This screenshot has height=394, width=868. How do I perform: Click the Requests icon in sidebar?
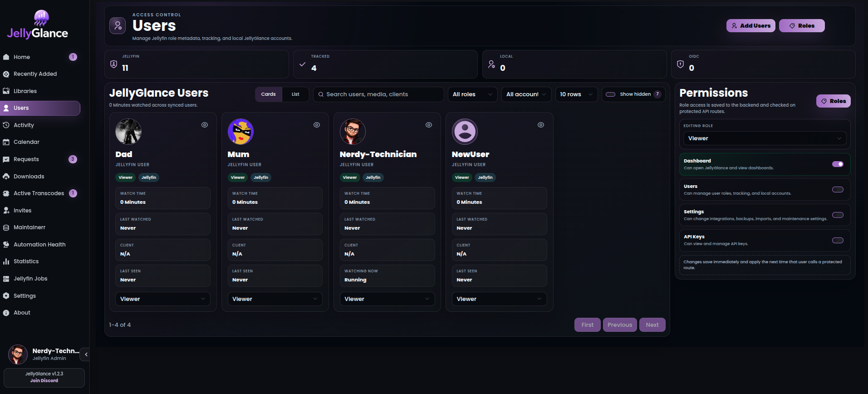point(6,159)
